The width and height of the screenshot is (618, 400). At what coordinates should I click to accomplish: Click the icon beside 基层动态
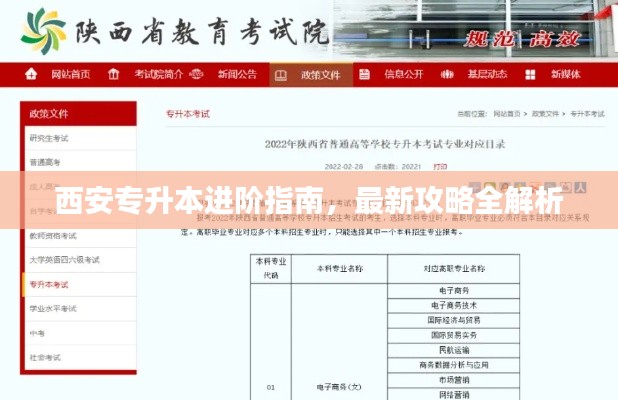coord(449,75)
